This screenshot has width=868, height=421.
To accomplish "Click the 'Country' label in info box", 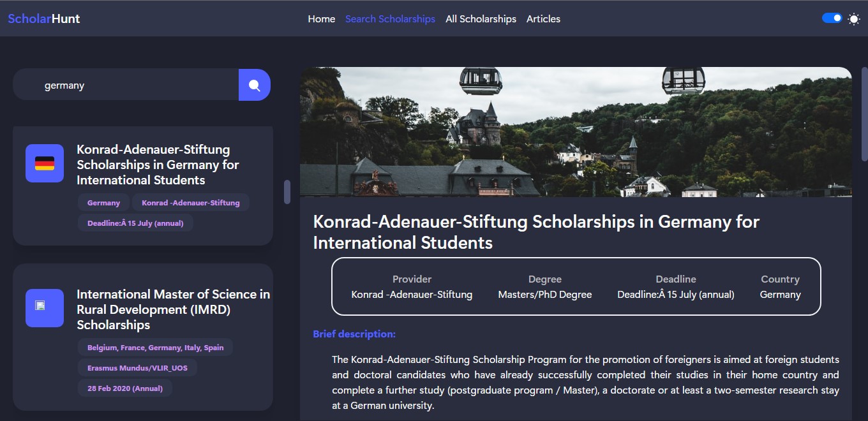I will [x=780, y=279].
